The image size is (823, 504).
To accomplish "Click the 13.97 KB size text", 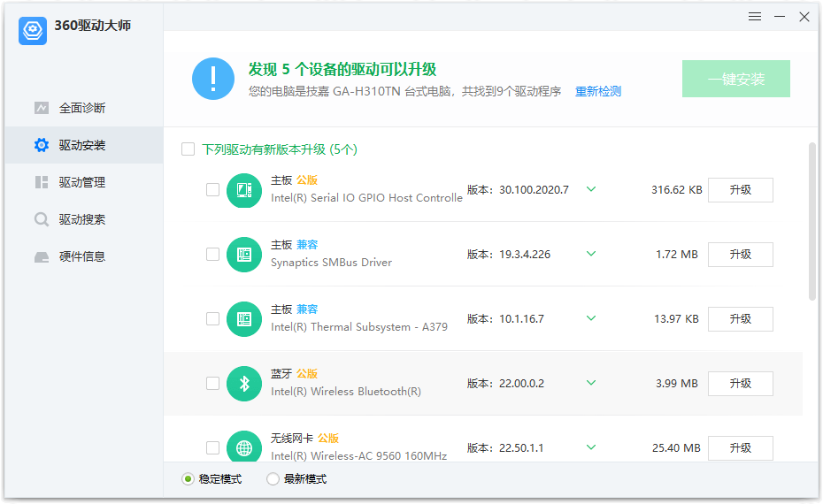I will click(676, 319).
